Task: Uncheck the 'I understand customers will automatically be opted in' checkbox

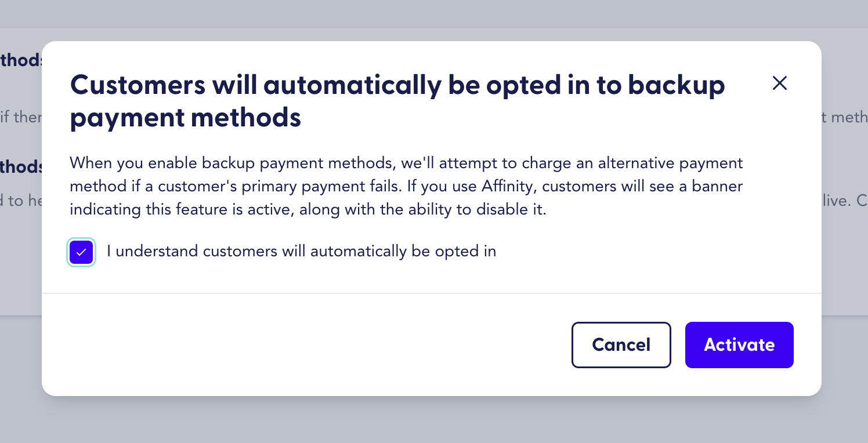Action: (81, 252)
